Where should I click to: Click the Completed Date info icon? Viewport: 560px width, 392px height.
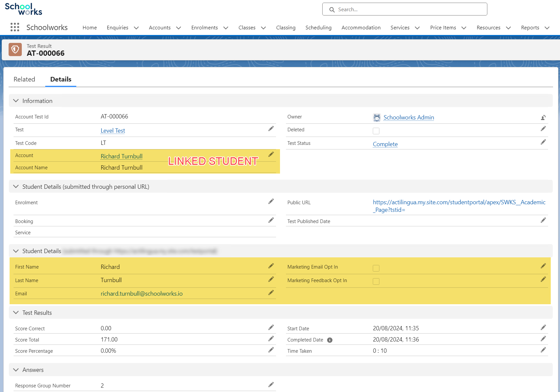330,340
